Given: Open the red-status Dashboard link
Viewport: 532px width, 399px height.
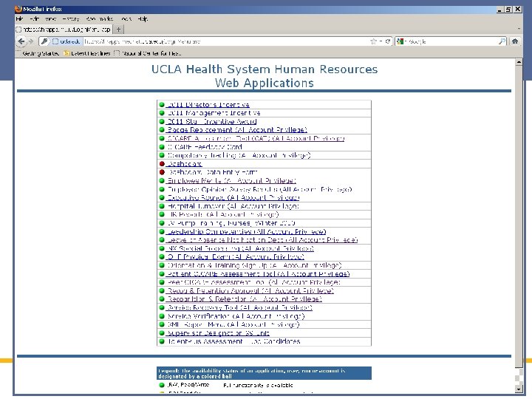Looking at the screenshot, I should [x=184, y=164].
